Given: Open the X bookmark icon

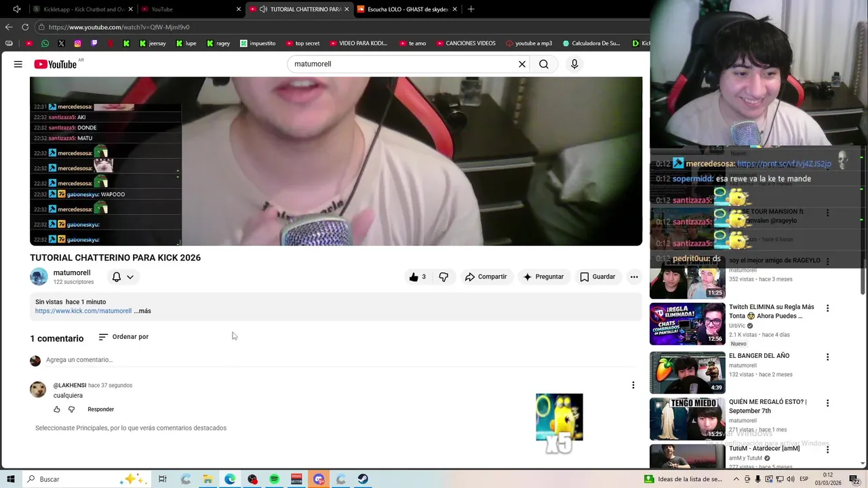Looking at the screenshot, I should tap(61, 43).
